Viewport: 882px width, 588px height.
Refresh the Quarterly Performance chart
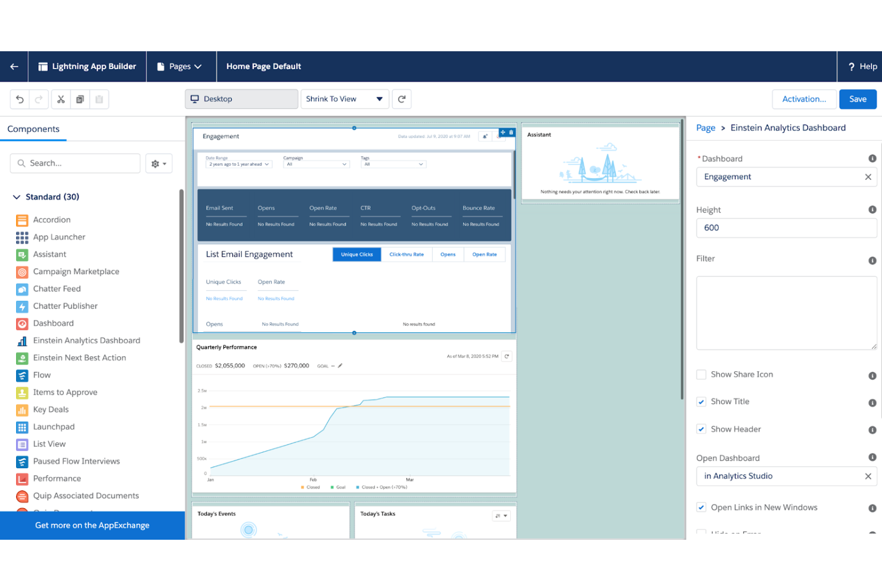[507, 356]
